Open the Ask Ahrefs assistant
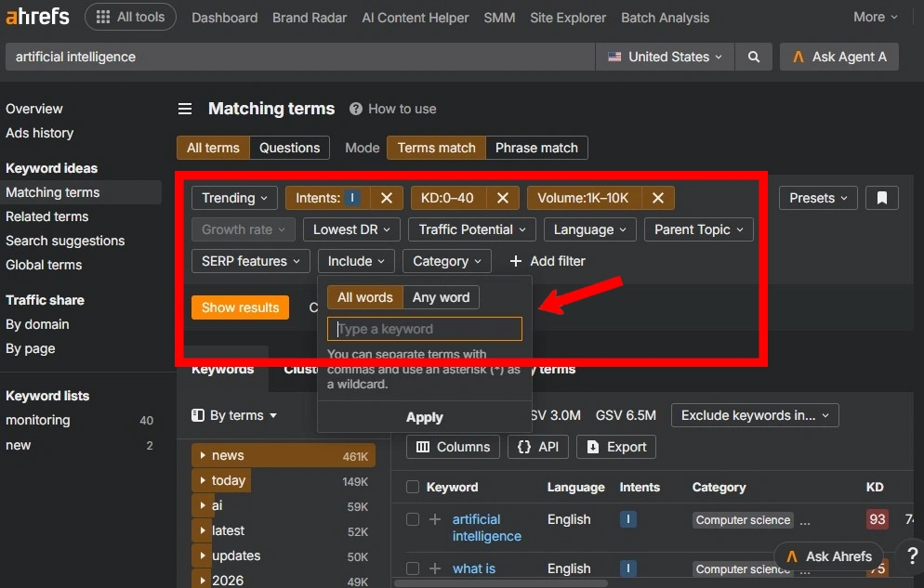Viewport: 924px width, 588px height. pyautogui.click(x=828, y=556)
